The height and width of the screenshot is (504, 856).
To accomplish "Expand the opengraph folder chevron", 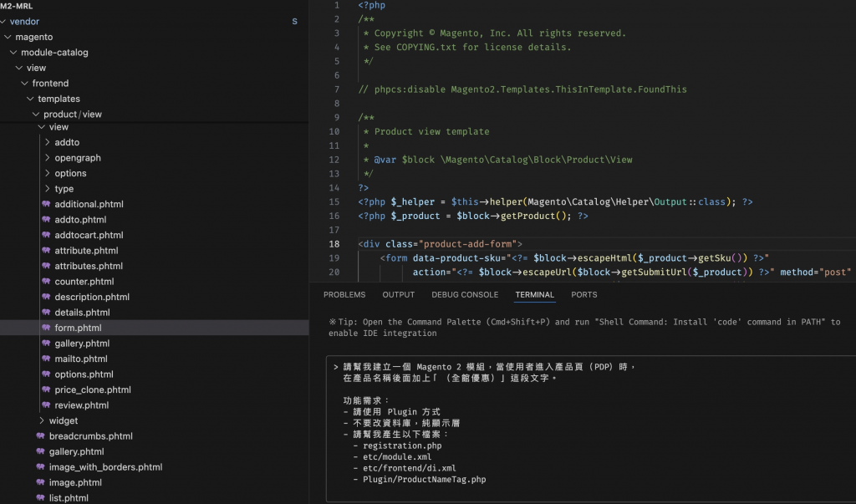I will 48,158.
